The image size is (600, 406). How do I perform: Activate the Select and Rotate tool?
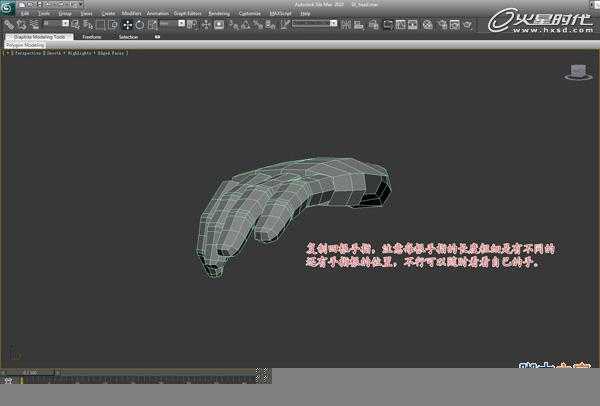140,25
